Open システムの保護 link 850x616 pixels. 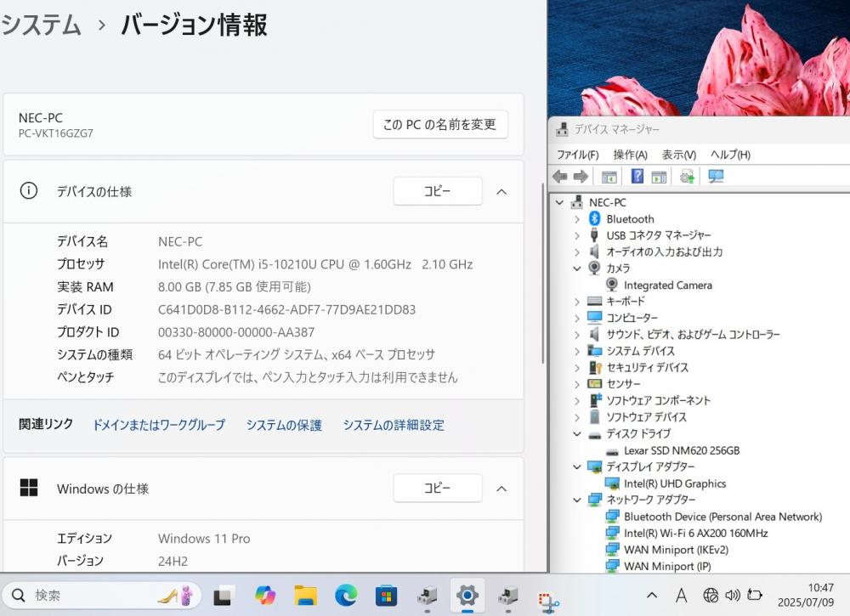[284, 425]
